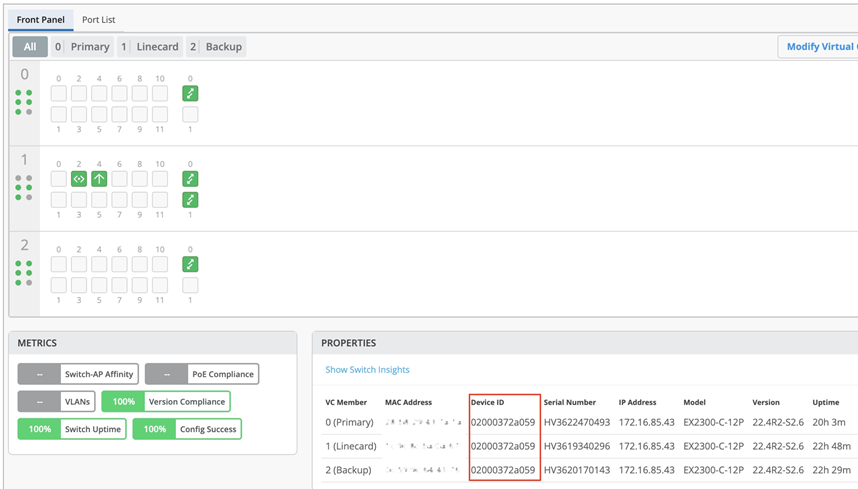The height and width of the screenshot is (489, 858).
Task: Select port 2 on member 0
Action: 79,94
